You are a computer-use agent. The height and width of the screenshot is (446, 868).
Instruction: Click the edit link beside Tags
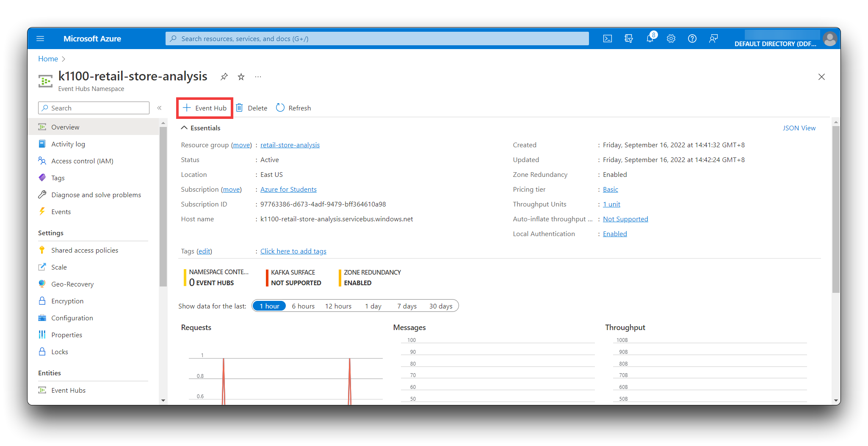click(204, 251)
